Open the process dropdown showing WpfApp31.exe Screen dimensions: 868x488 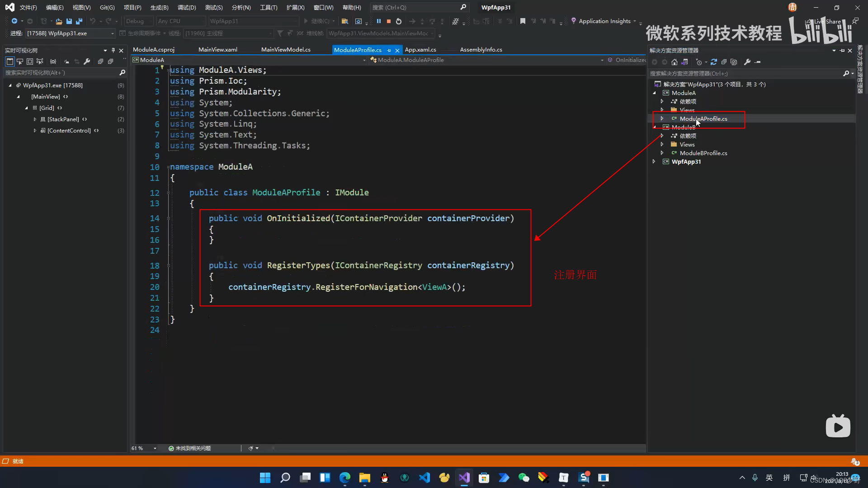coord(71,33)
